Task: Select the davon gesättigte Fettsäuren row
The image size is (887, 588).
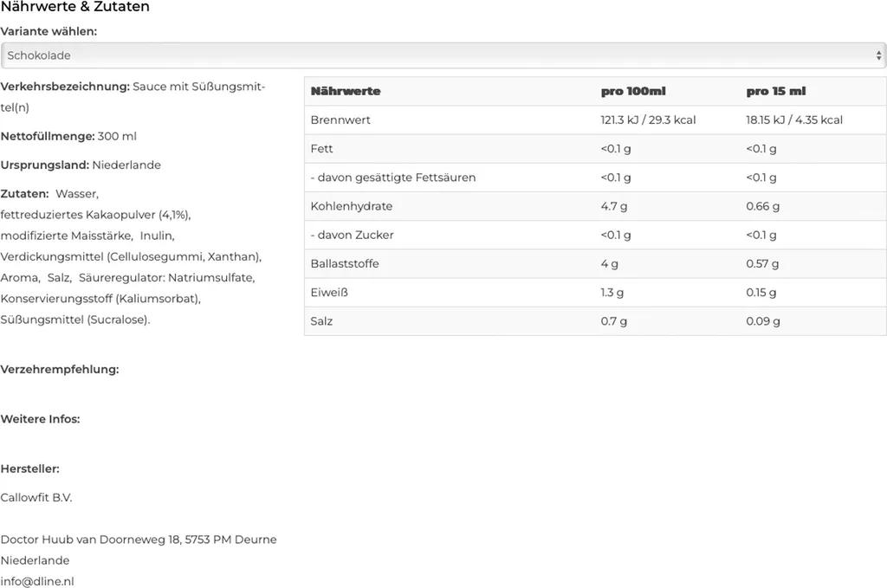Action: (x=595, y=178)
